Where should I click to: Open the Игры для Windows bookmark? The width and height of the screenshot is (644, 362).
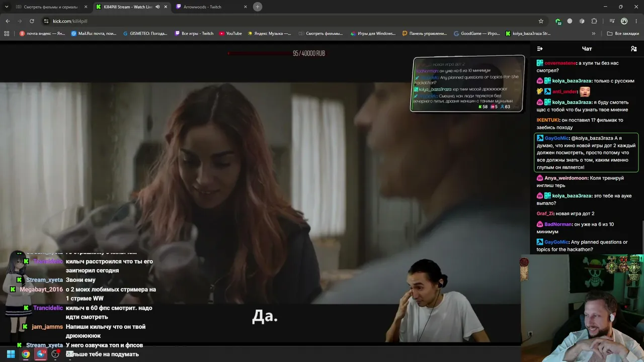pyautogui.click(x=372, y=34)
